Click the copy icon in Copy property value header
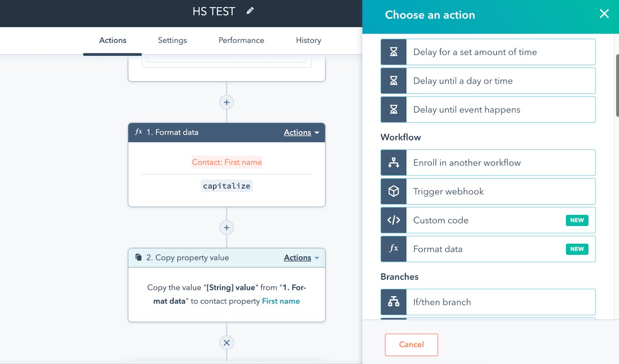Image resolution: width=619 pixels, height=364 pixels. (x=139, y=257)
